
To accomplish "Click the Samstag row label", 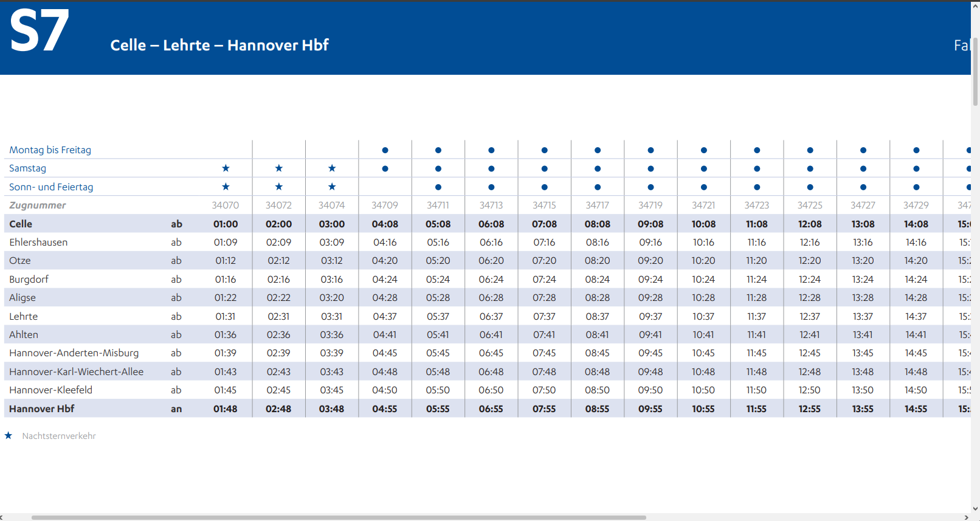I will 28,168.
